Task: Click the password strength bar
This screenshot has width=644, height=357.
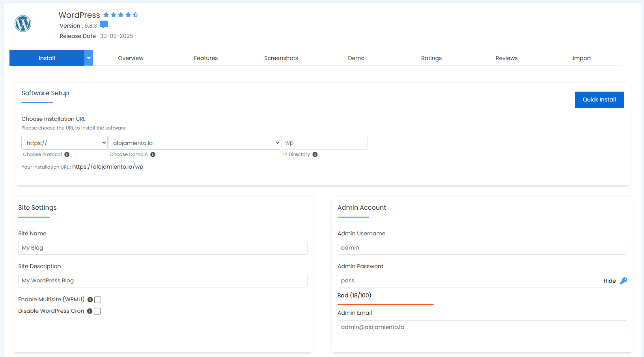Action: coord(385,304)
